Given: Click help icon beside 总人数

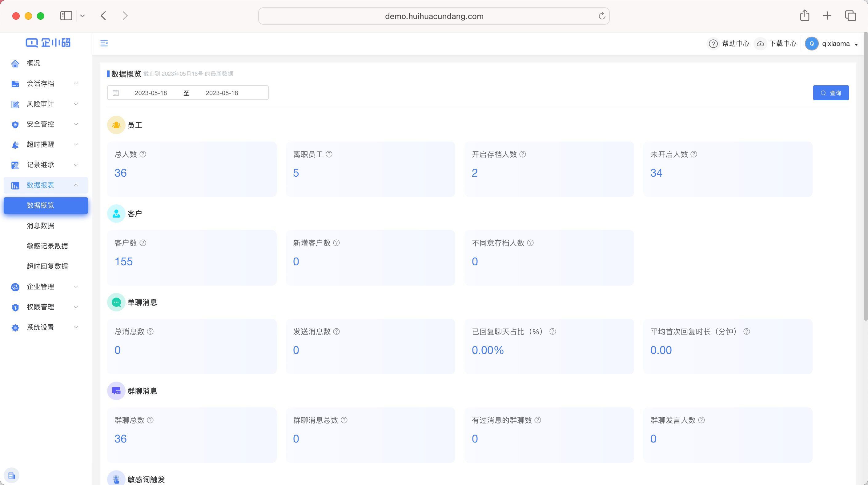Looking at the screenshot, I should coord(143,154).
